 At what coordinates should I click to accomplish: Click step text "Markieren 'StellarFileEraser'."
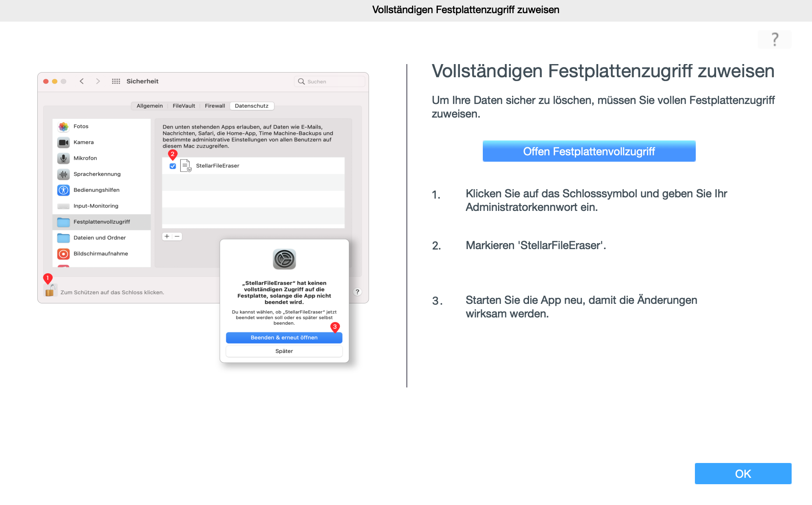536,245
